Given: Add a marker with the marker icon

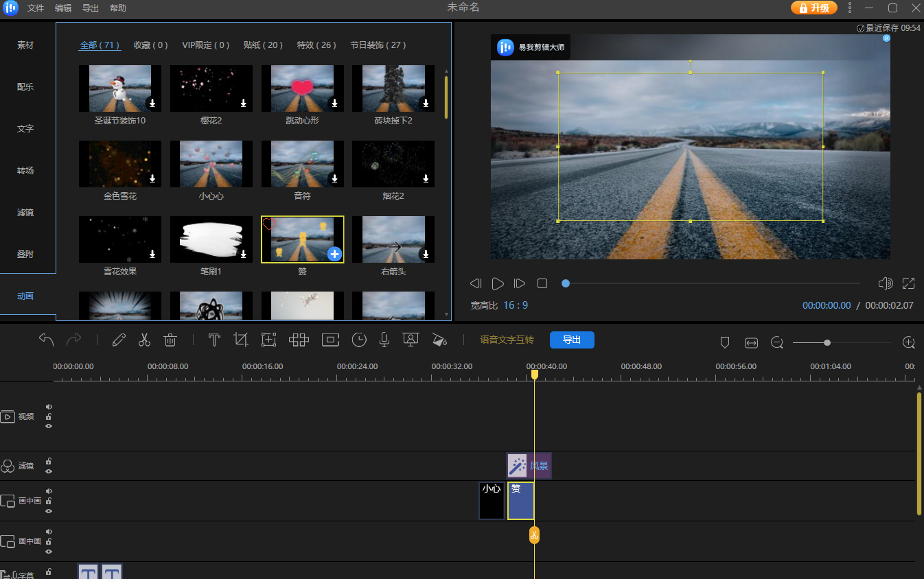Looking at the screenshot, I should [x=724, y=342].
